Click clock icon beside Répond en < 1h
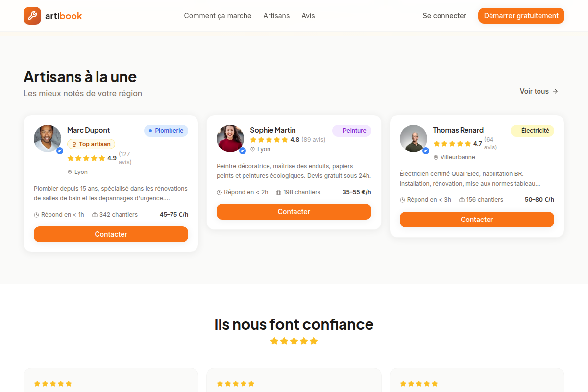Image resolution: width=588 pixels, height=392 pixels. tap(37, 215)
